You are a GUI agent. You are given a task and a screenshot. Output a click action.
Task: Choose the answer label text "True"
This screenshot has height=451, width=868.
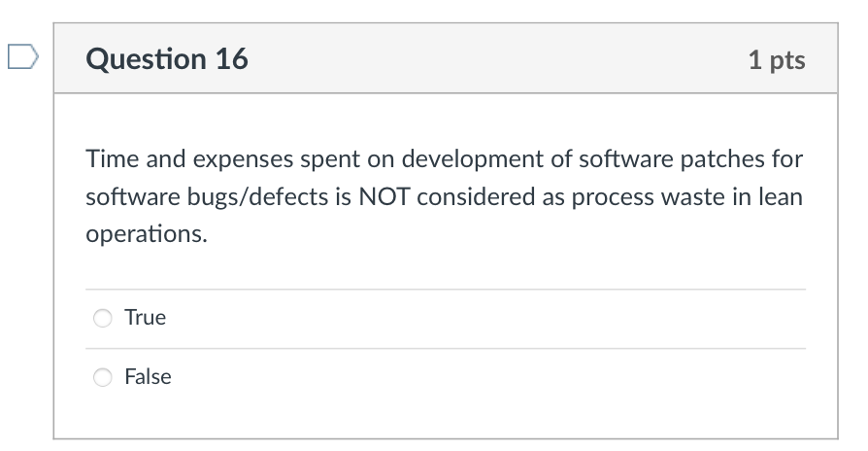[x=145, y=318]
